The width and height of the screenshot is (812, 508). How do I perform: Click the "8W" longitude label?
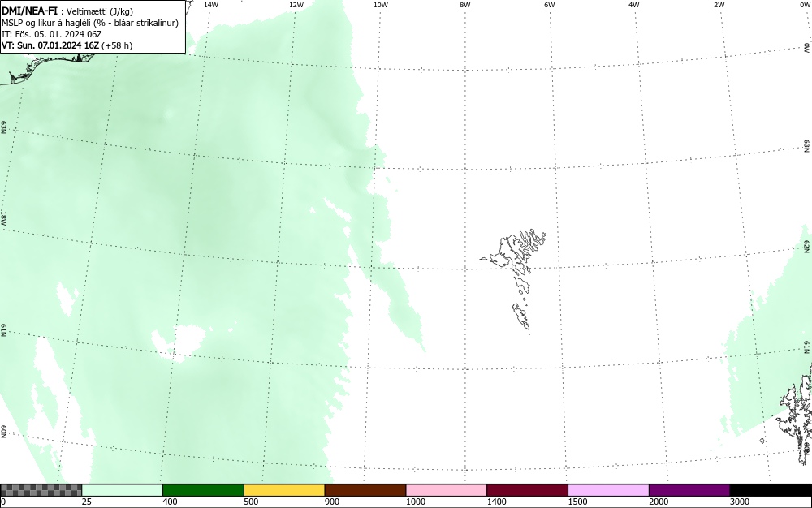click(465, 5)
